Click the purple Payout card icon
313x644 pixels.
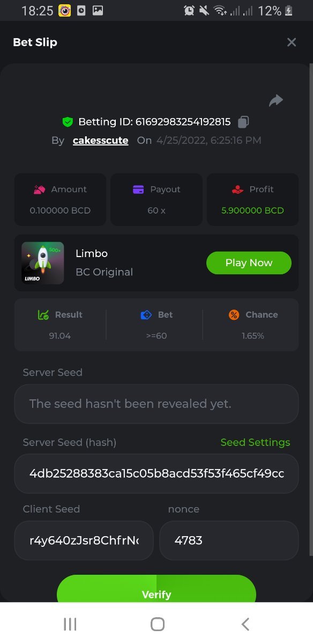(x=138, y=189)
